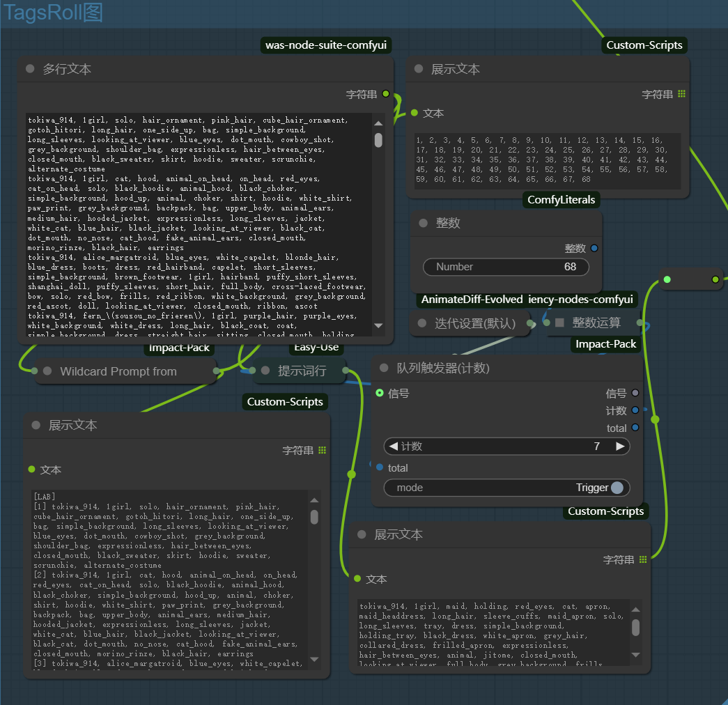Screen dimensions: 728x705
Task: Increase 计数 with right arrow
Action: point(619,447)
